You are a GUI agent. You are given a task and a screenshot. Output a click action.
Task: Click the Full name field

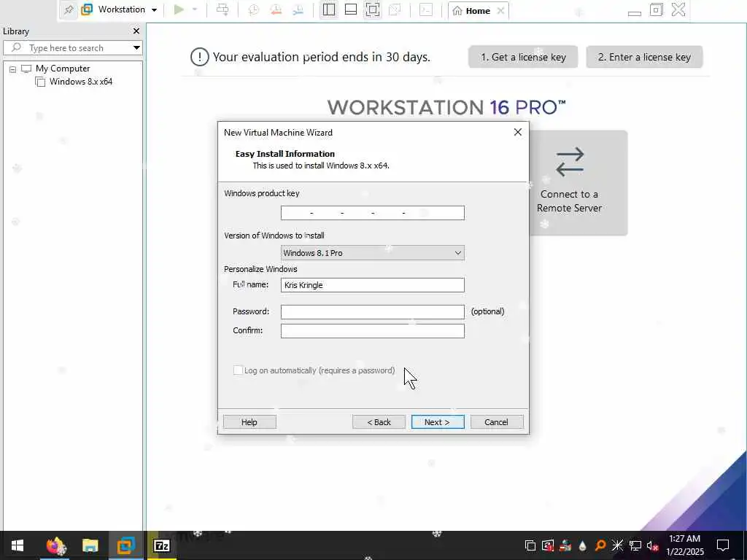373,285
